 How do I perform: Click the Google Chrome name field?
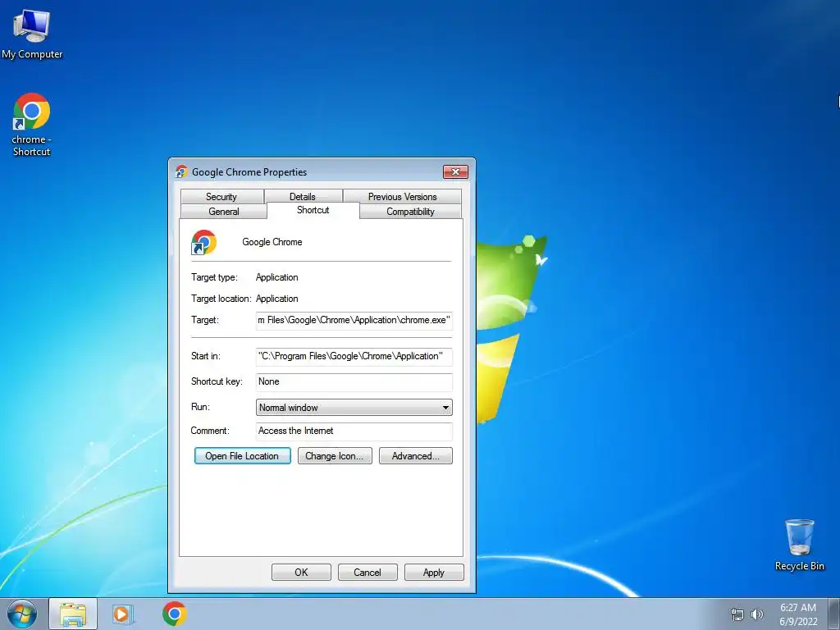pos(272,242)
